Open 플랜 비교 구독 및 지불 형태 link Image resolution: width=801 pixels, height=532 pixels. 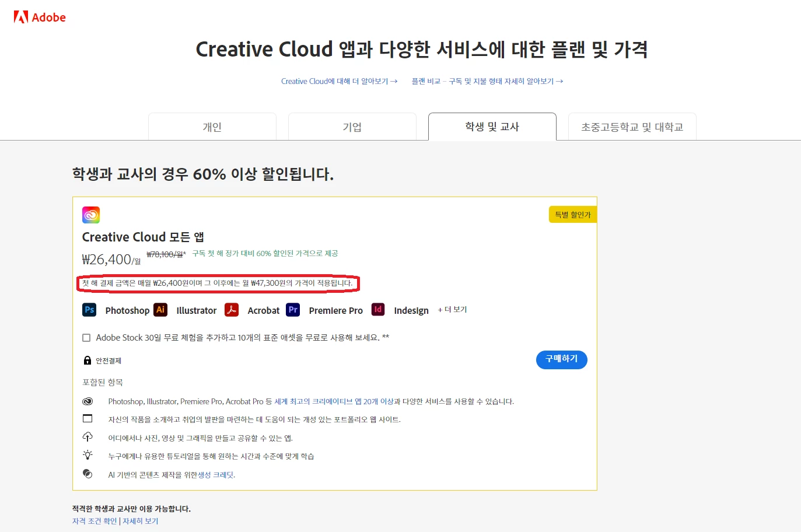[487, 81]
